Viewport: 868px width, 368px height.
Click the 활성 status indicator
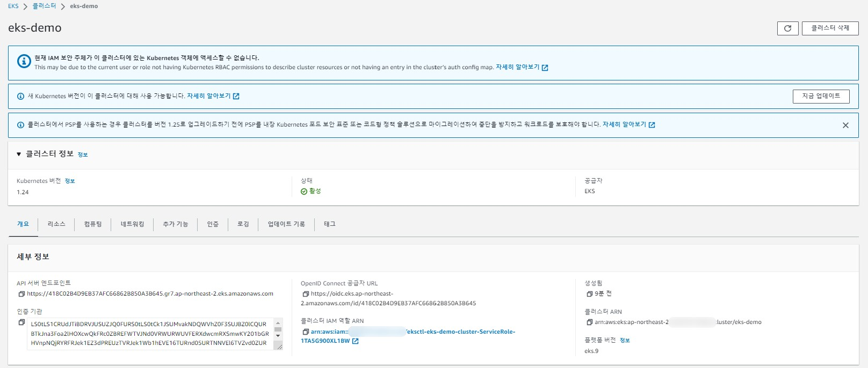point(311,191)
